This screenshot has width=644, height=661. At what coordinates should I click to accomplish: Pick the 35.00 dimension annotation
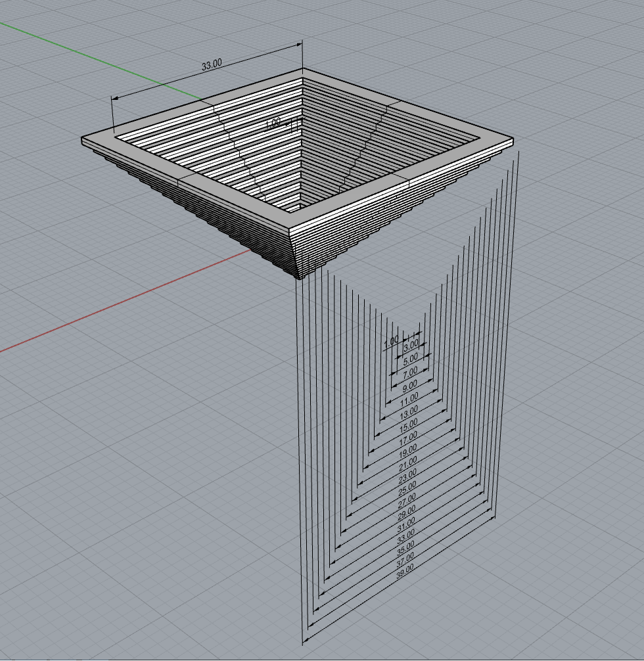[x=406, y=547]
